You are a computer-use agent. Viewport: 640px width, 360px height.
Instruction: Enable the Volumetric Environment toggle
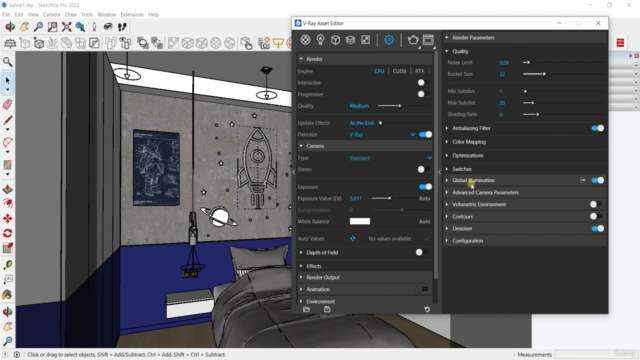tap(596, 204)
